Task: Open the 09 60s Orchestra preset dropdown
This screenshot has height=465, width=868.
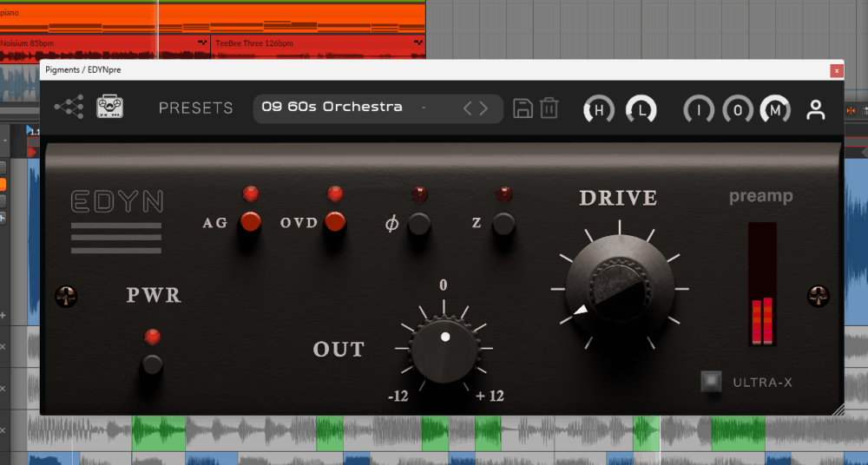Action: (x=378, y=108)
